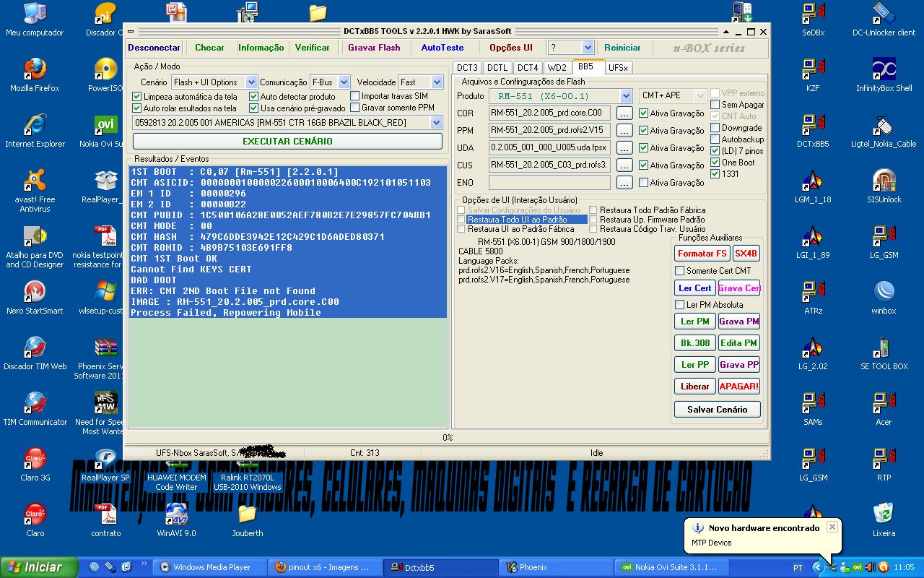Click the APAGAR! button
The image size is (924, 578).
pyautogui.click(x=738, y=387)
